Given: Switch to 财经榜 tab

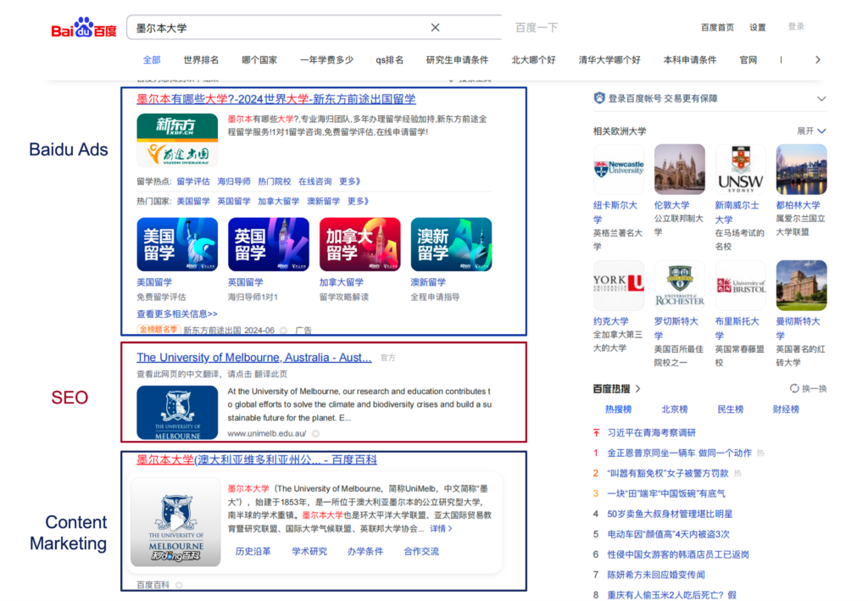Looking at the screenshot, I should tap(786, 409).
